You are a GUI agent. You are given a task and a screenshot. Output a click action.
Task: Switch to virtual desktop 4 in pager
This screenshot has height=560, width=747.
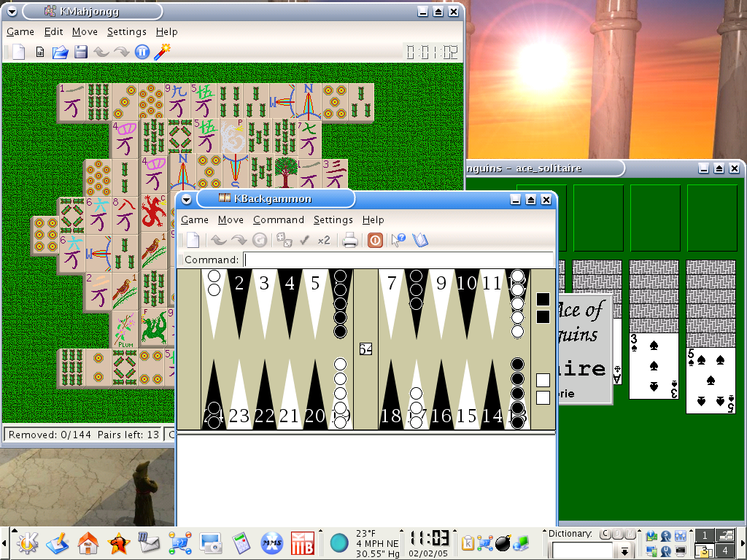pos(724,551)
